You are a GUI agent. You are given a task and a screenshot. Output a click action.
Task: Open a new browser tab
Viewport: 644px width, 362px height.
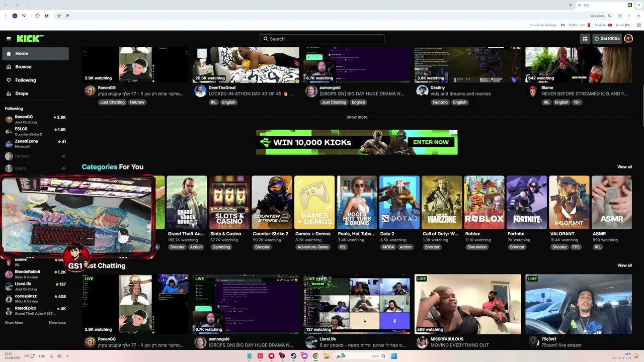[570, 5]
